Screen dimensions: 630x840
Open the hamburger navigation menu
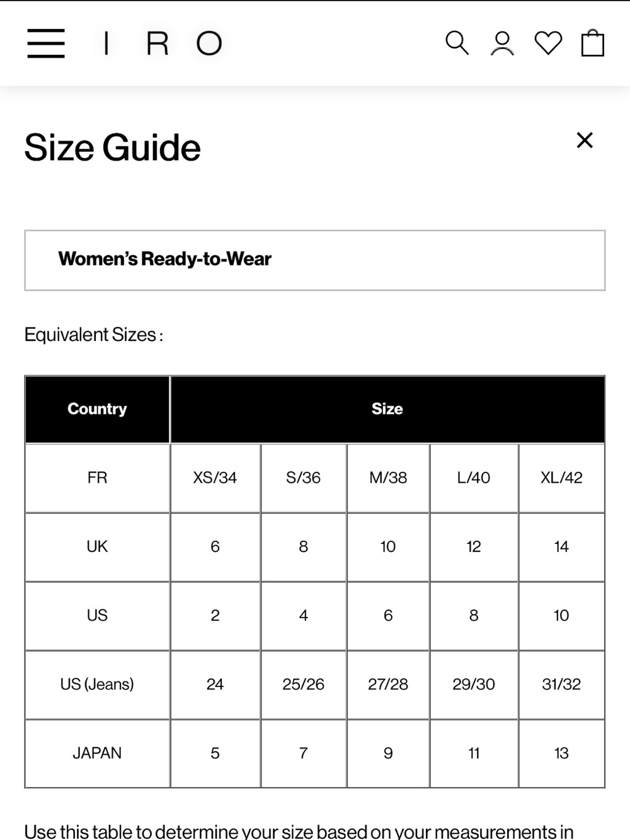46,43
